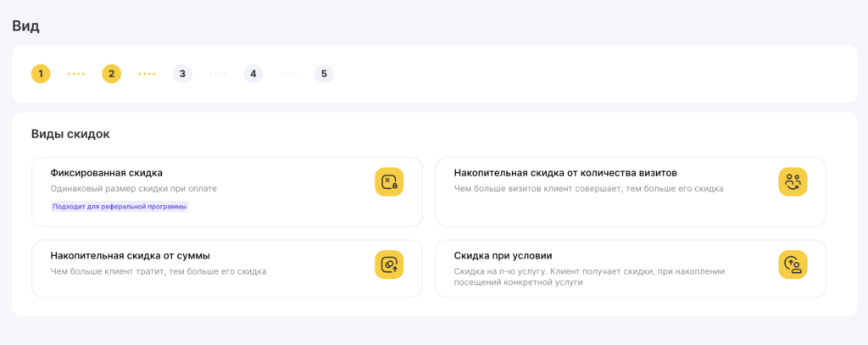Go to step 1 in wizard
Screen dimensions: 868x345
point(41,74)
